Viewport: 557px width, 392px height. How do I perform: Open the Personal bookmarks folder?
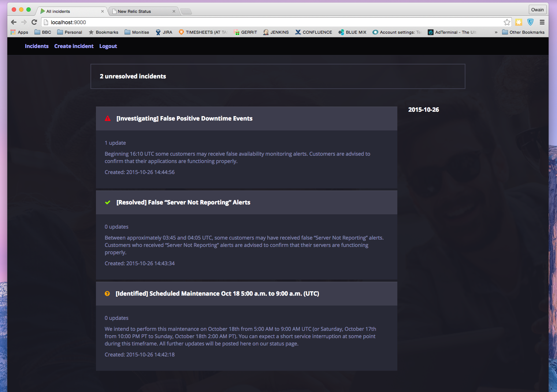click(x=70, y=32)
